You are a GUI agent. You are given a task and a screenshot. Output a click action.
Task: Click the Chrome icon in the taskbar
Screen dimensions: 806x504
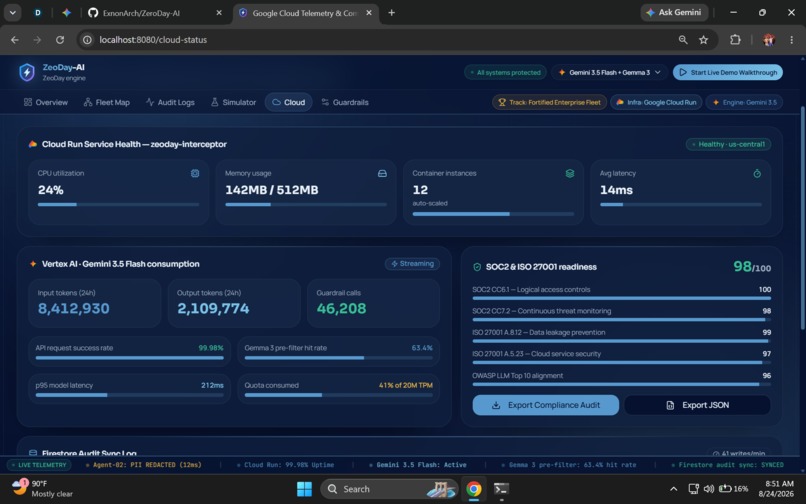(473, 489)
